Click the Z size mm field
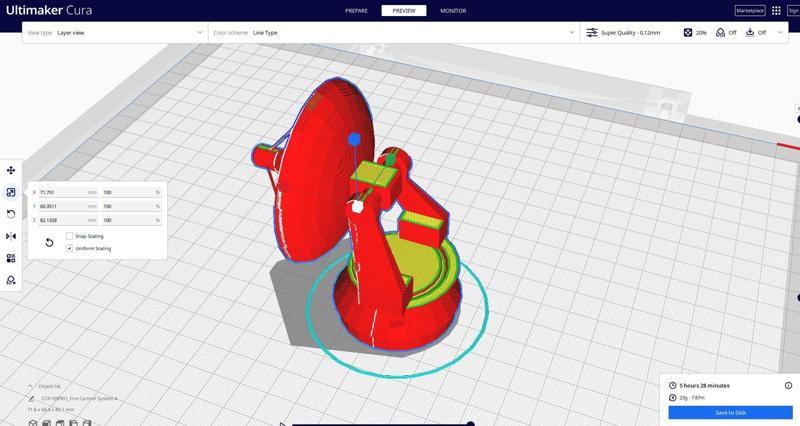800x426 pixels. click(x=68, y=220)
